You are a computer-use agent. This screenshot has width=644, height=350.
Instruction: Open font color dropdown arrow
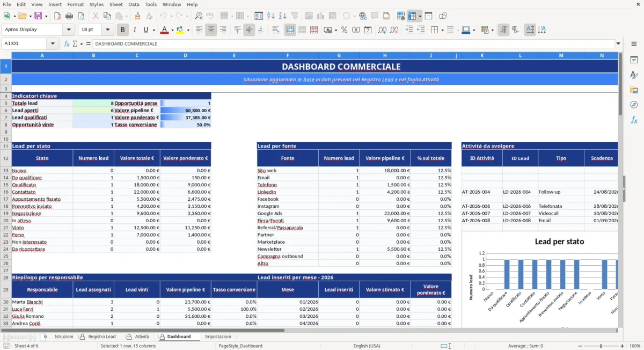click(172, 30)
